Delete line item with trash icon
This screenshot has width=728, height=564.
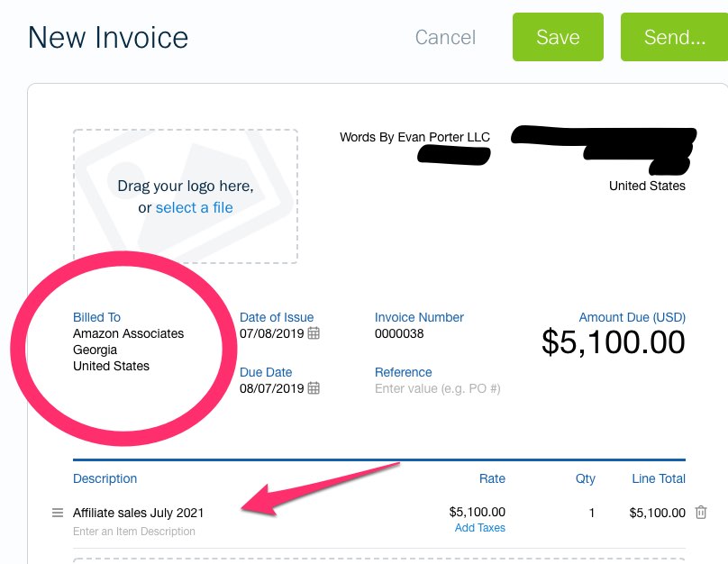(x=701, y=512)
